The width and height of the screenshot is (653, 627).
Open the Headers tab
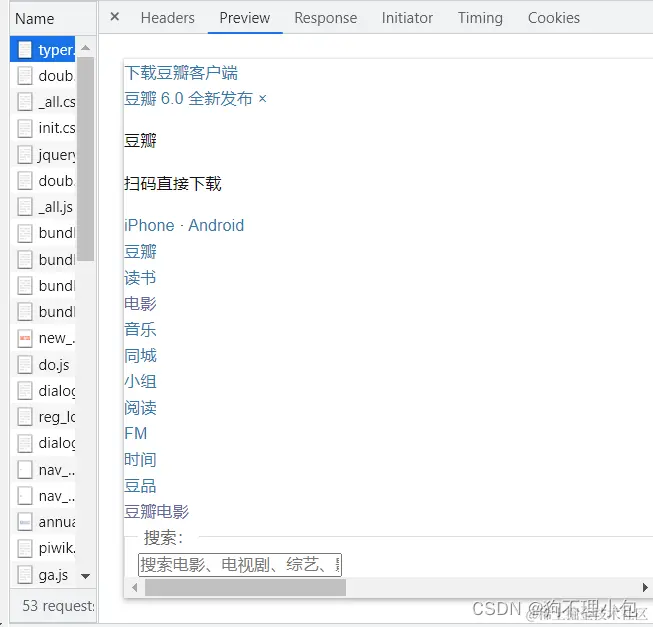[x=167, y=18]
